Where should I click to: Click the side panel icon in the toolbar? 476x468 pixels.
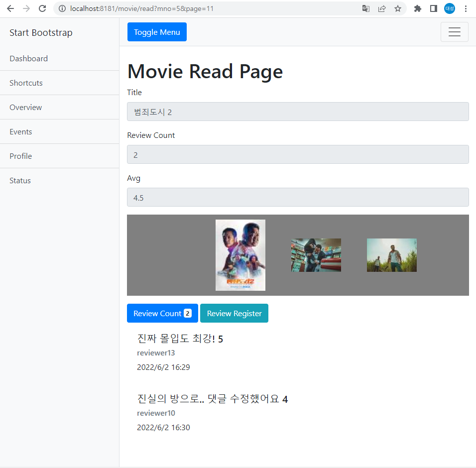(434, 8)
